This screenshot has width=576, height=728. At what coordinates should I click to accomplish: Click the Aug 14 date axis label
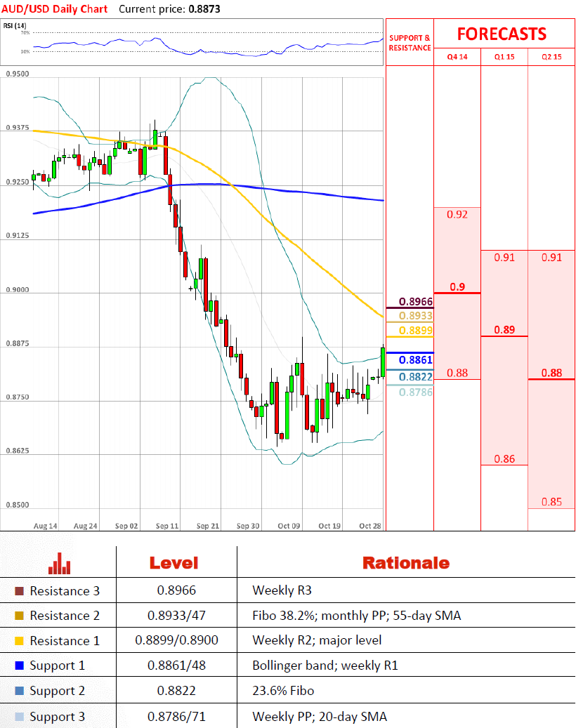click(45, 526)
